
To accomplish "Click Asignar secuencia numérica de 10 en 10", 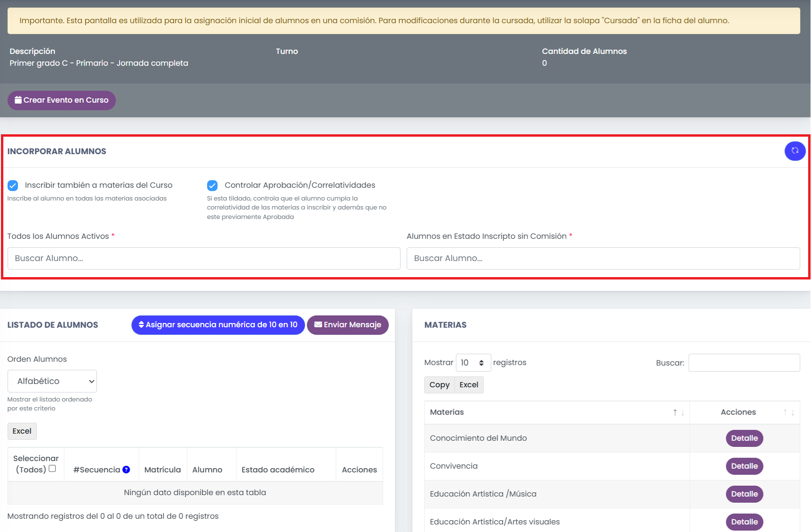I will click(218, 325).
